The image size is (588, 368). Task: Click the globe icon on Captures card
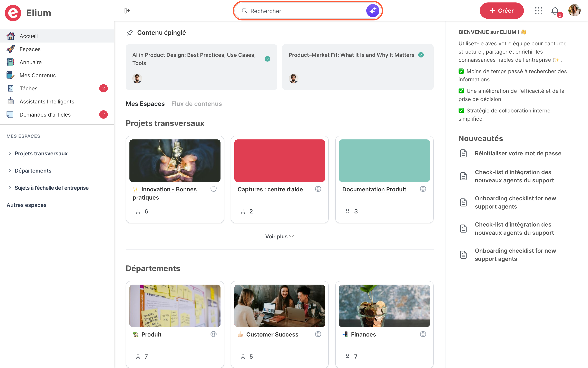[x=318, y=189]
